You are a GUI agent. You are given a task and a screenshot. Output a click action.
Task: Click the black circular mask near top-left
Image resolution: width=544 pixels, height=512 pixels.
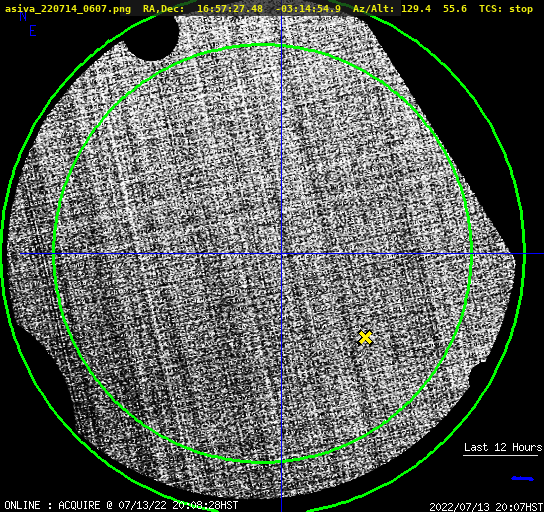(x=154, y=36)
